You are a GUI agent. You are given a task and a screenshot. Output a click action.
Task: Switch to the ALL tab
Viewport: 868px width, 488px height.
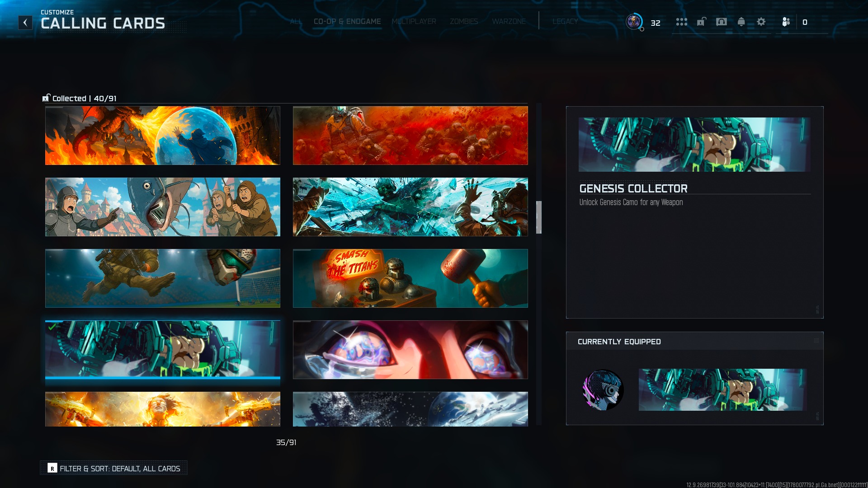tap(296, 21)
